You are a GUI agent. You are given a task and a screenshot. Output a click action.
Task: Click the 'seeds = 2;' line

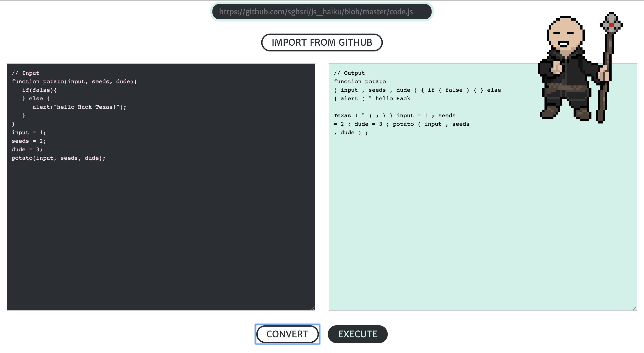[29, 141]
